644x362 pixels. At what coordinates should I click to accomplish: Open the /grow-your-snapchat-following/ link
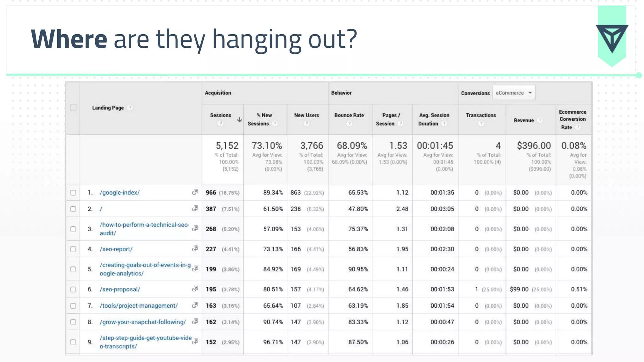[143, 322]
